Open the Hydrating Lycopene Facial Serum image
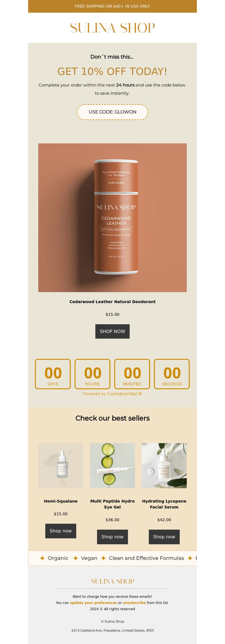Image resolution: width=225 pixels, height=644 pixels. tap(164, 466)
